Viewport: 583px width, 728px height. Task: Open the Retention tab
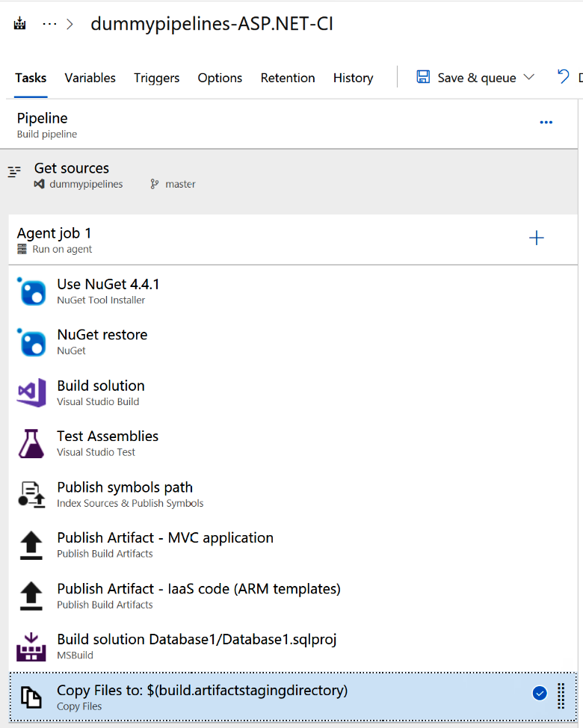pos(288,78)
